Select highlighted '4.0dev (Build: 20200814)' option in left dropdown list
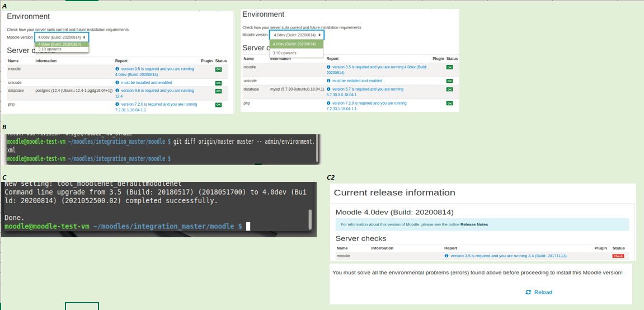The image size is (644, 310). [x=62, y=44]
